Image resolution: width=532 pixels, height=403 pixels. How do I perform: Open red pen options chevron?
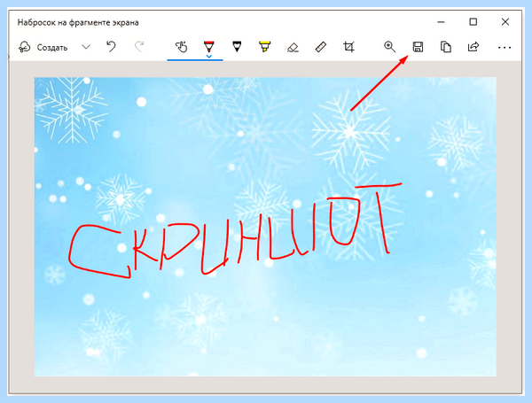(x=209, y=57)
